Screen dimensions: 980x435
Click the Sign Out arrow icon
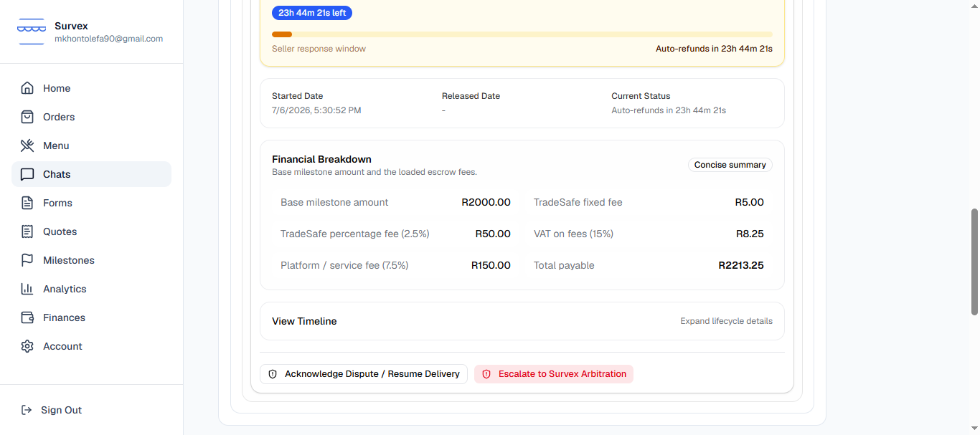pyautogui.click(x=27, y=410)
